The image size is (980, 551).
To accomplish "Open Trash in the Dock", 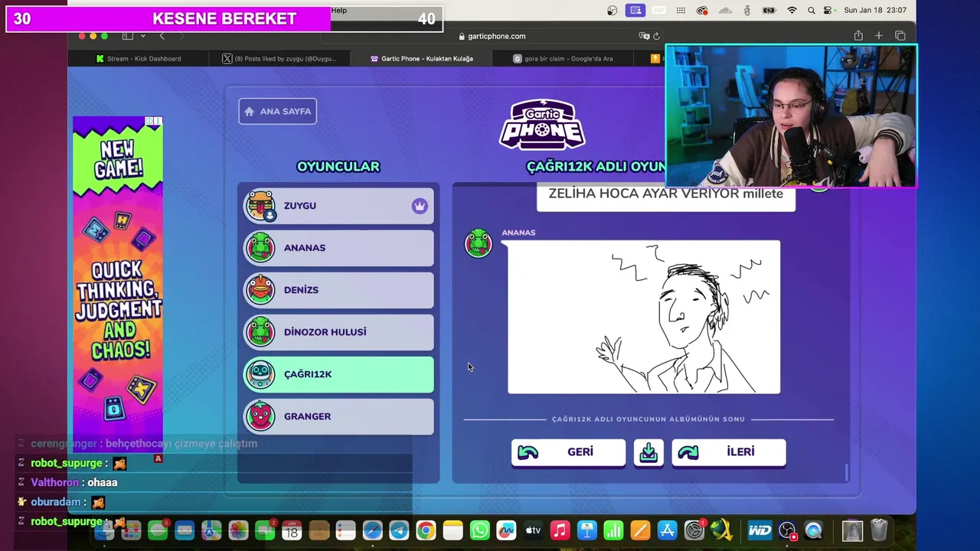I will 879,530.
